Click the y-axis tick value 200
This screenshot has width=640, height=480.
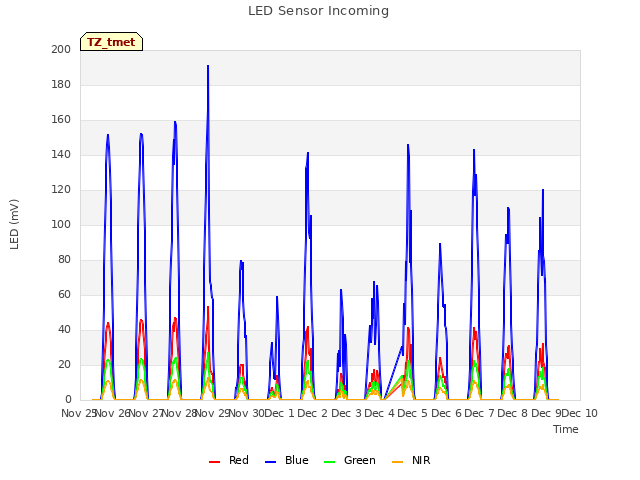click(61, 49)
